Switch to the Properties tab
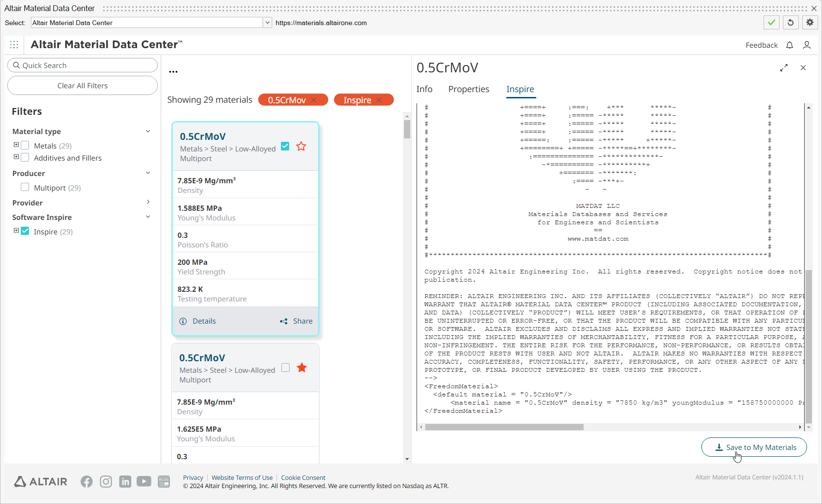 coord(468,89)
